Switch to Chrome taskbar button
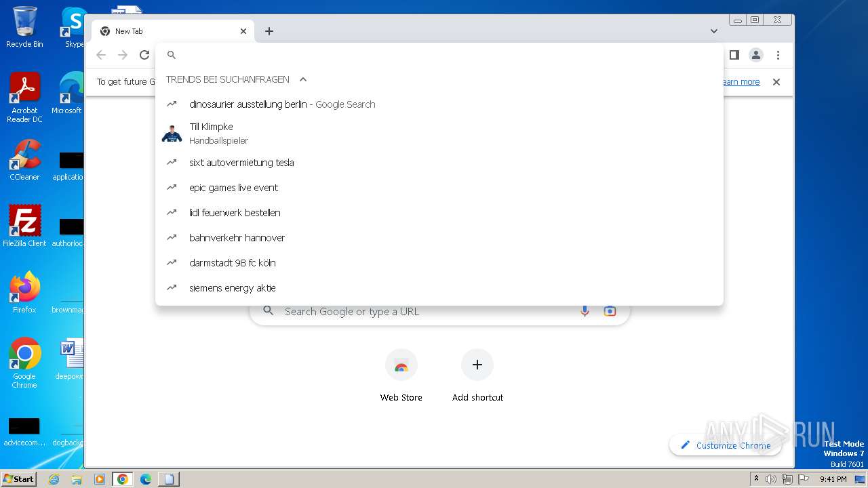868x488 pixels. (122, 479)
